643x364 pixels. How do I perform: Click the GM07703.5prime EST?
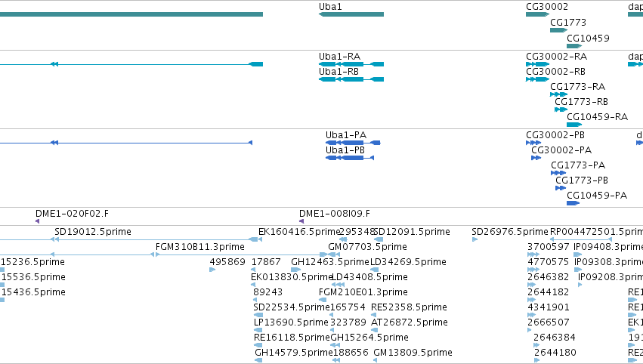[x=367, y=247]
